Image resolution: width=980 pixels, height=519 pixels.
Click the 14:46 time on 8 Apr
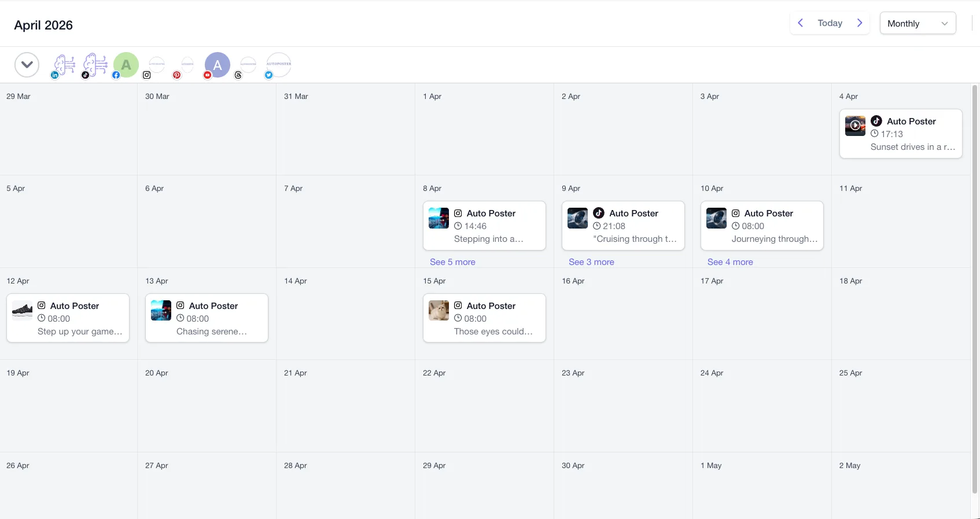coord(475,226)
